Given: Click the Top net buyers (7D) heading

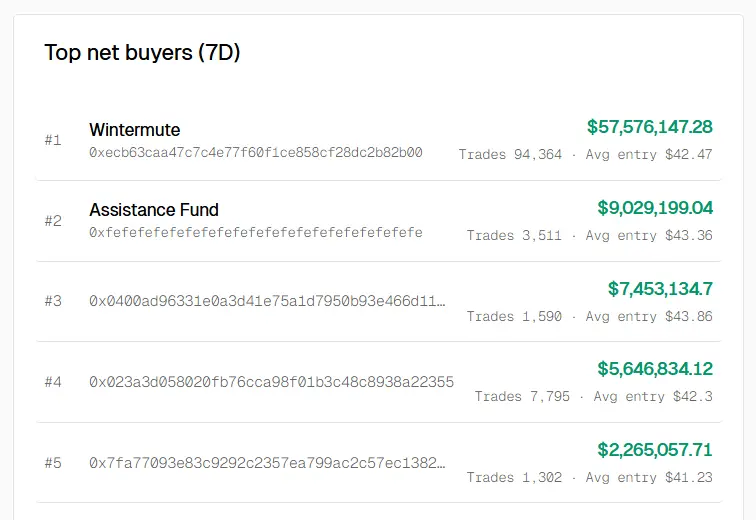Looking at the screenshot, I should pos(142,53).
